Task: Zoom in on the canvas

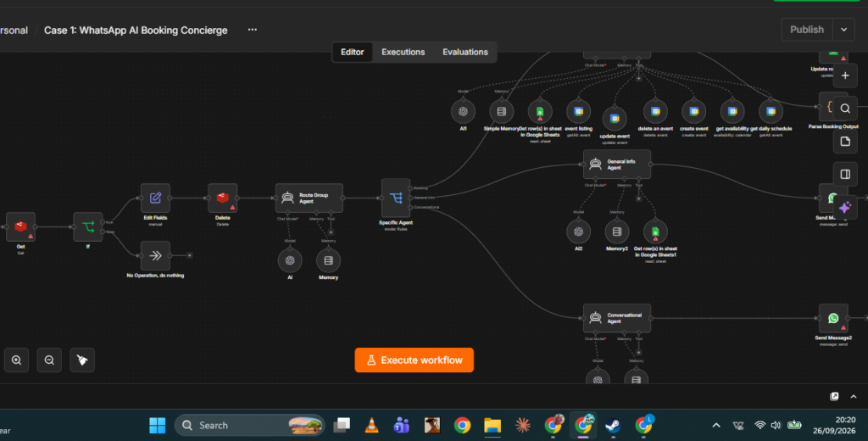Action: (17, 360)
